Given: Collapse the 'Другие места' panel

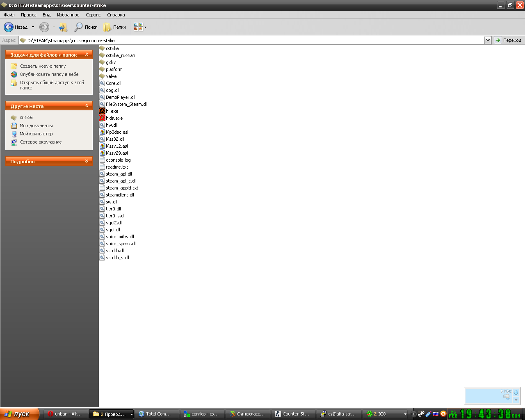Looking at the screenshot, I should [87, 106].
